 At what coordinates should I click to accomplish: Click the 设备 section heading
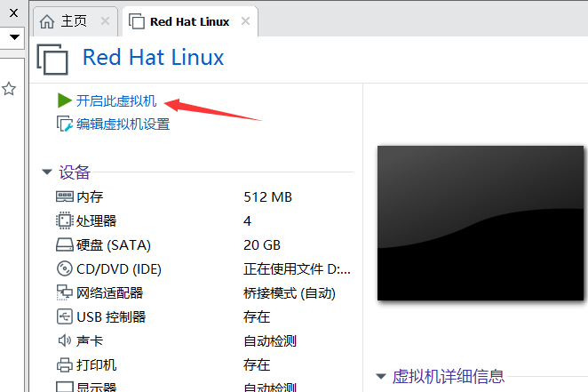(75, 172)
